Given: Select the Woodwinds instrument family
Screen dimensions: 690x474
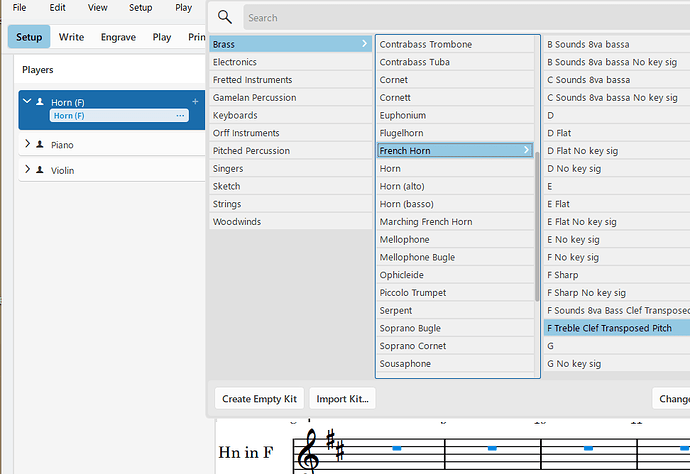Looking at the screenshot, I should click(237, 221).
